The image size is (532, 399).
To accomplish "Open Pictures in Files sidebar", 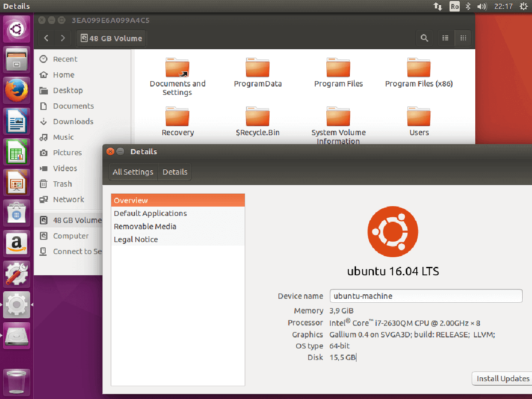I will [67, 153].
